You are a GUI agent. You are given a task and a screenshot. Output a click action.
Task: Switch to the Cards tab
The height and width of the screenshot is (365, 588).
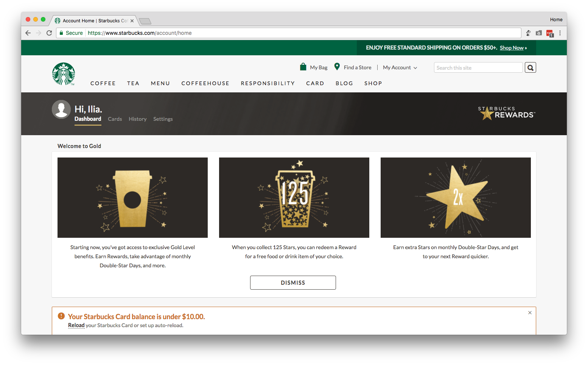pos(115,119)
